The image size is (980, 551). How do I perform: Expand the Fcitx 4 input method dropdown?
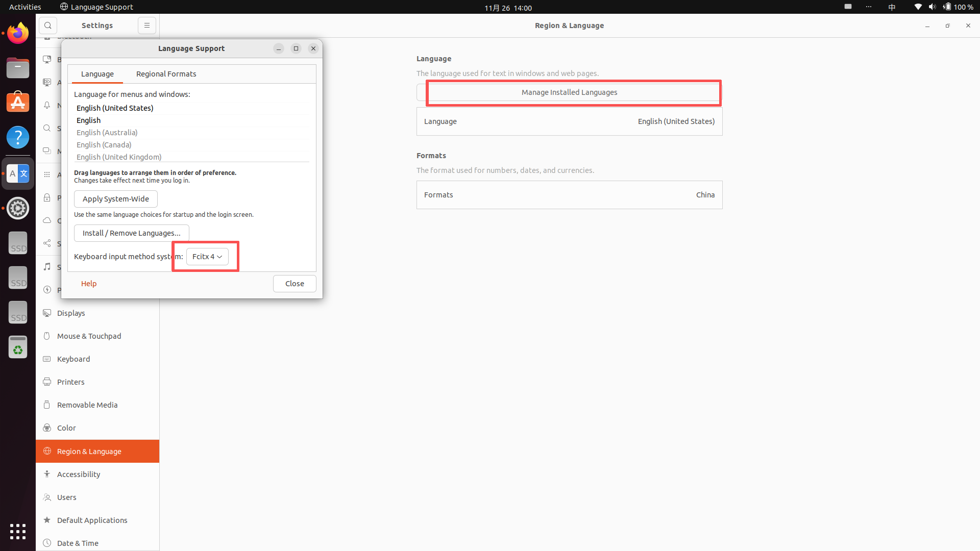(207, 257)
